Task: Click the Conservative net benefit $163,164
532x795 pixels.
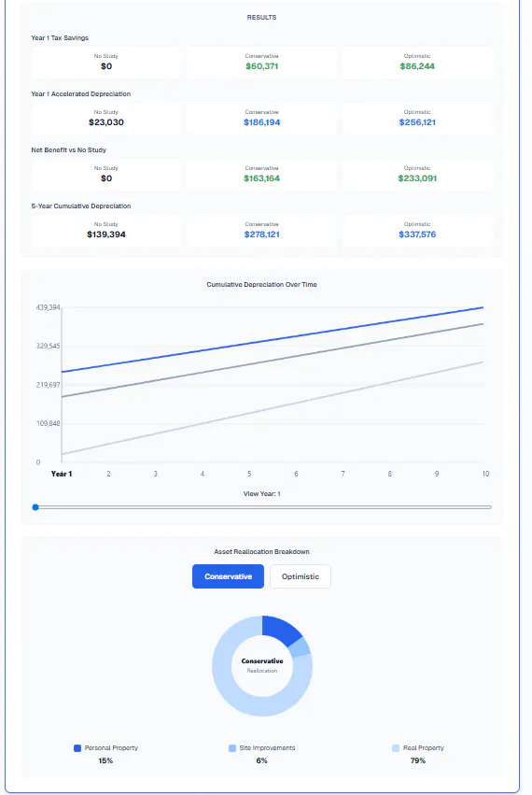Action: [x=262, y=178]
